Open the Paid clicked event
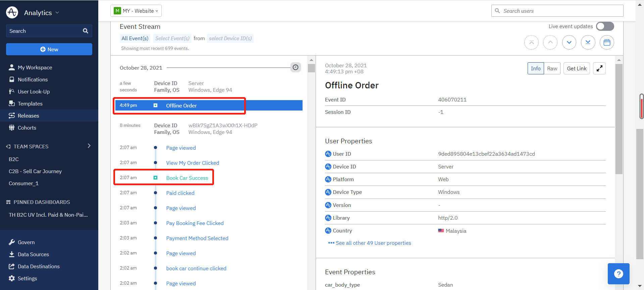 (180, 193)
